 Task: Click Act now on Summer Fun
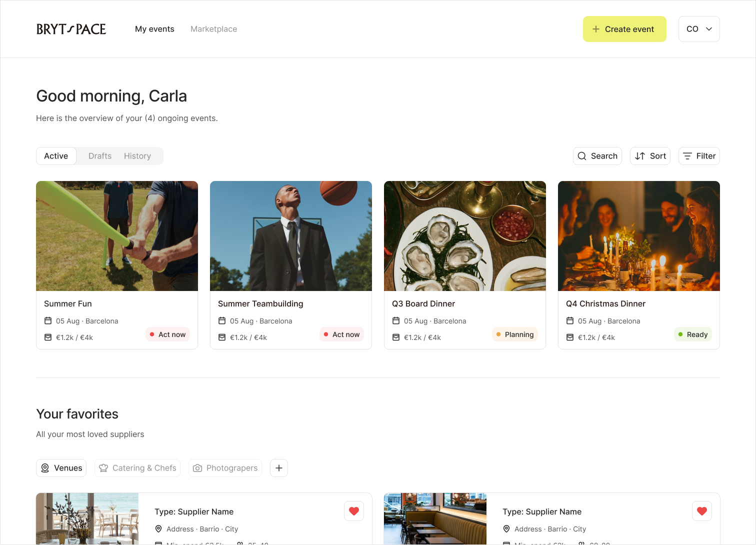click(167, 334)
